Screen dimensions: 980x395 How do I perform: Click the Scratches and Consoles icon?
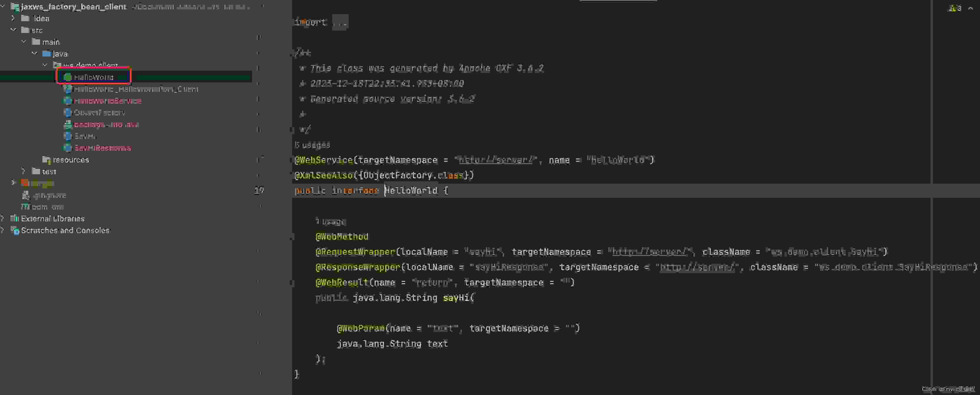point(14,230)
